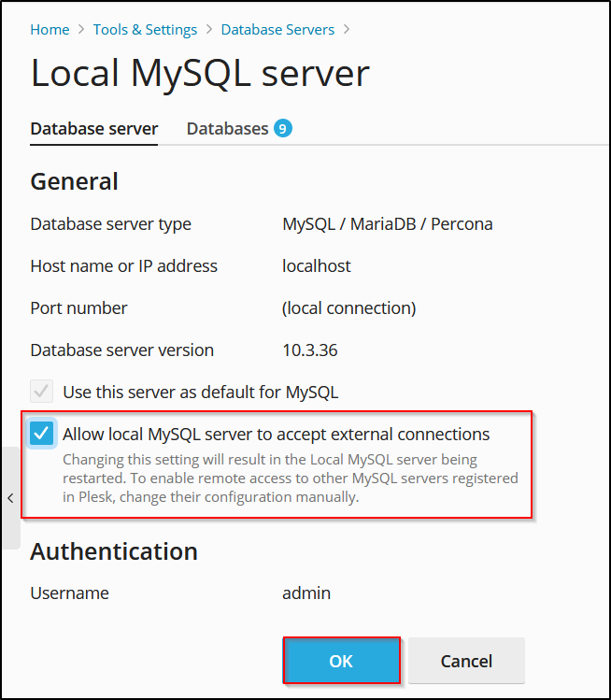Click the chevron after Tools & Settings
Image resolution: width=611 pixels, height=700 pixels.
click(209, 30)
